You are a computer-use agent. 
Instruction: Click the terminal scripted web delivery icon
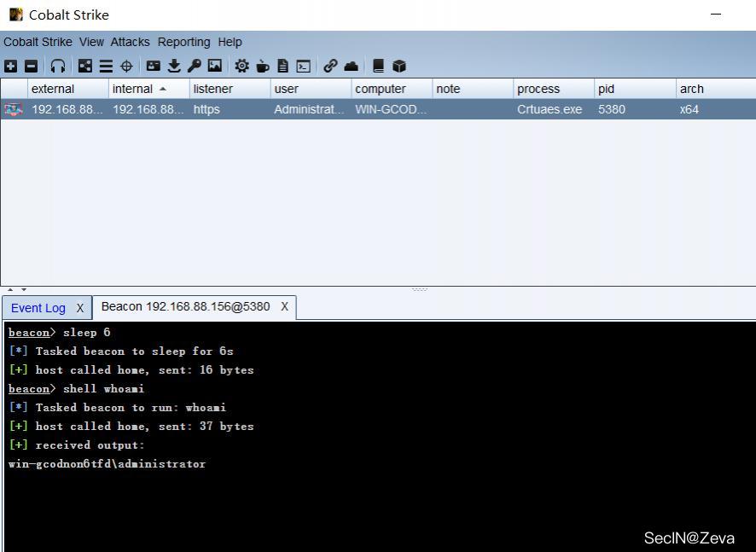click(303, 66)
